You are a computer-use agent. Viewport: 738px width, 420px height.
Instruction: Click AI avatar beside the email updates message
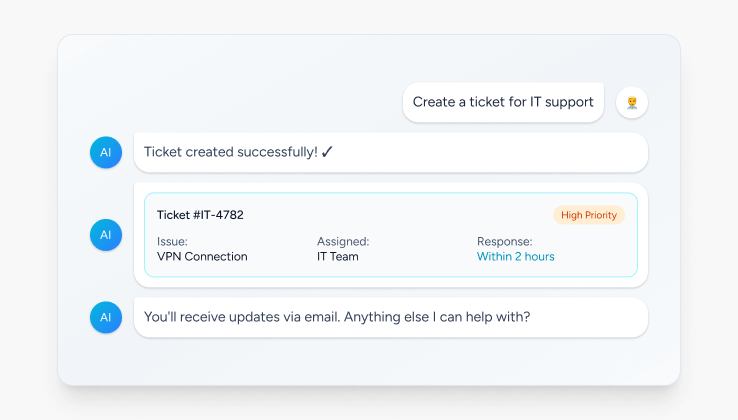(x=106, y=317)
